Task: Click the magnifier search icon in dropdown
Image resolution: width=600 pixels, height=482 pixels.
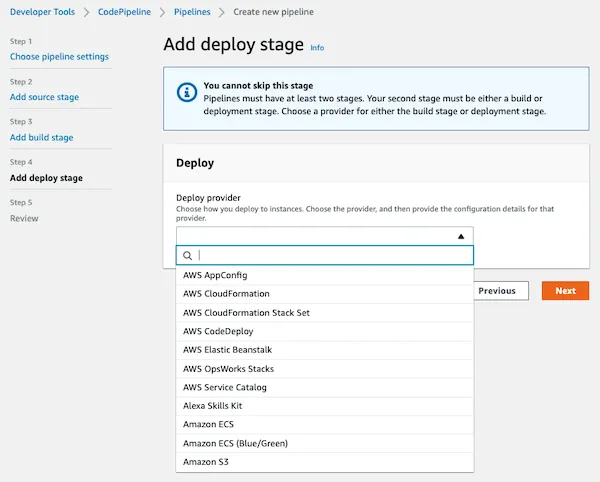Action: tap(187, 256)
